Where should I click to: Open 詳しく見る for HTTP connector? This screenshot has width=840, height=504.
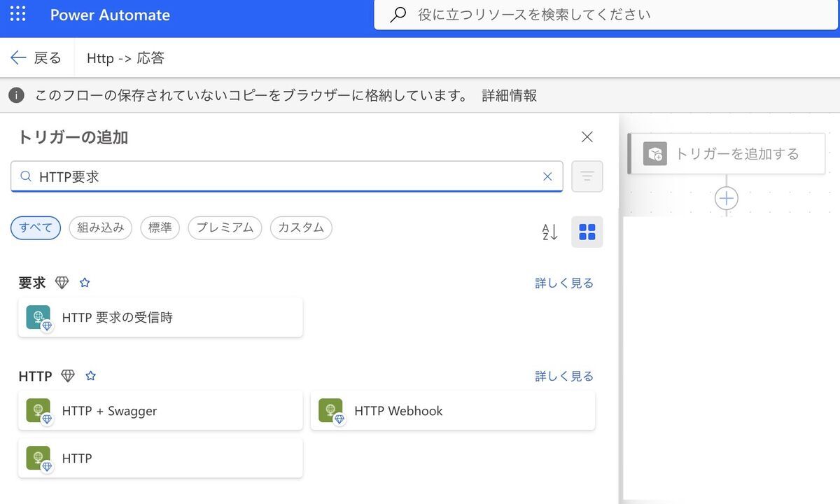tap(564, 376)
